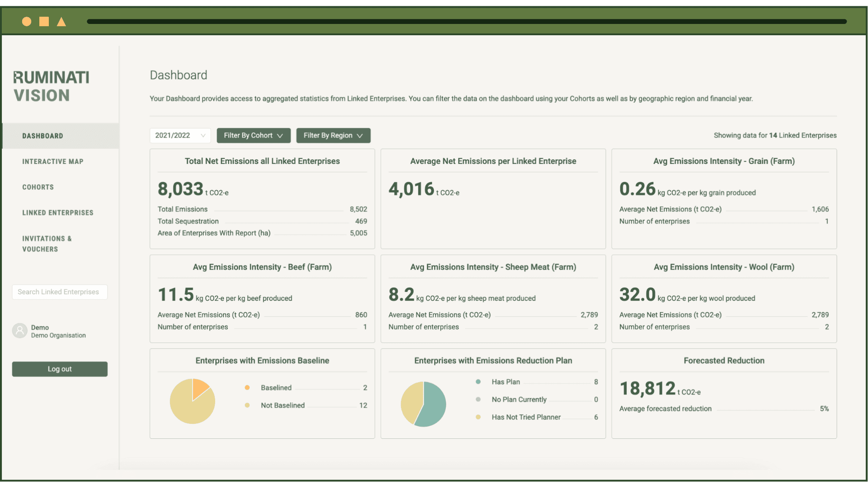The width and height of the screenshot is (868, 488).
Task: Expand the Filter By Region dropdown
Action: 333,135
